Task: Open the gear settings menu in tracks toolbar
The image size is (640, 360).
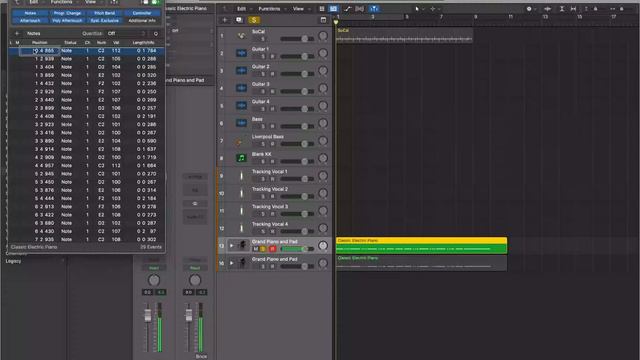Action: pyautogui.click(x=530, y=9)
